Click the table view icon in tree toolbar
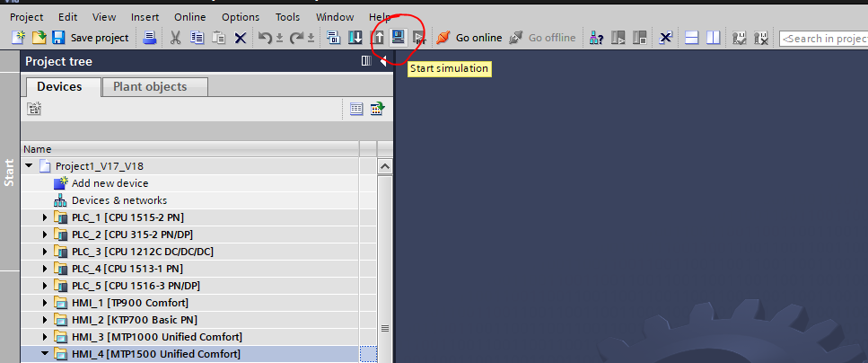This screenshot has width=868, height=363. click(356, 109)
